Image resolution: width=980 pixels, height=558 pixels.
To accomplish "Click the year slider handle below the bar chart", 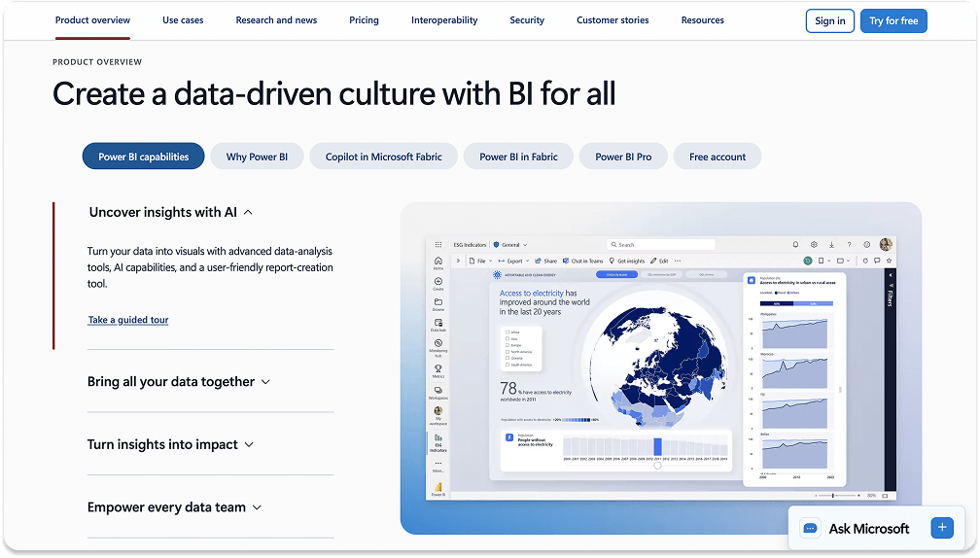I will point(657,465).
